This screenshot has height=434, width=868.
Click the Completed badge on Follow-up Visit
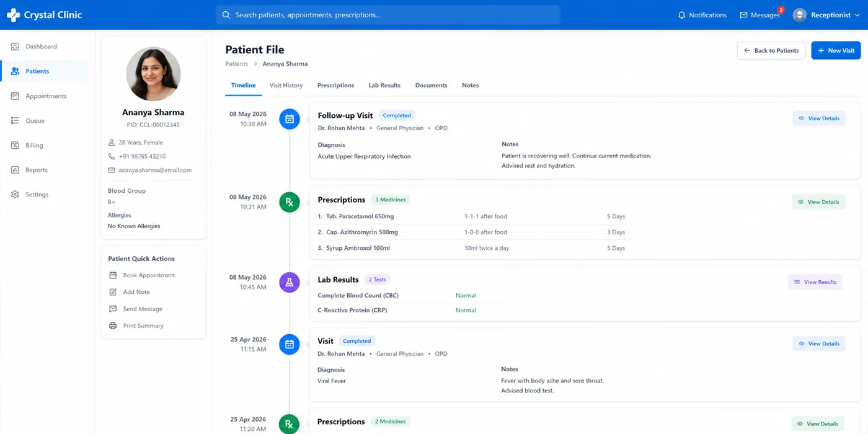397,115
